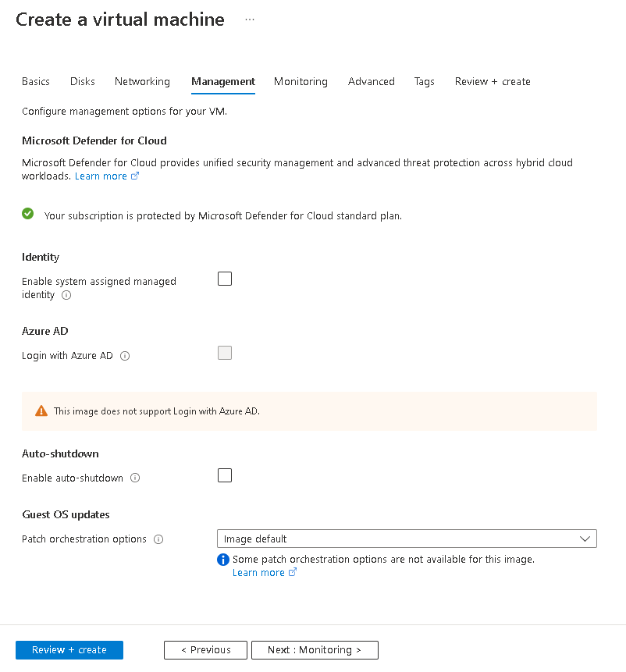Enable the system assigned managed identity checkbox
626x672 pixels.
coord(225,279)
